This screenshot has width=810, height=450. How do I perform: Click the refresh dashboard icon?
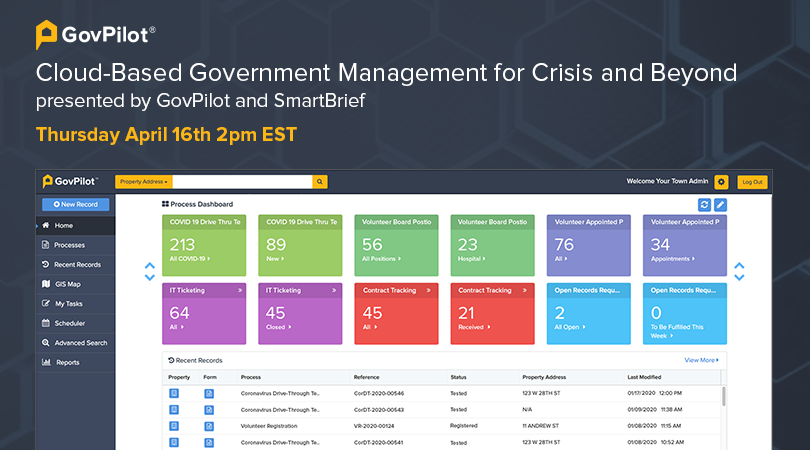(704, 205)
